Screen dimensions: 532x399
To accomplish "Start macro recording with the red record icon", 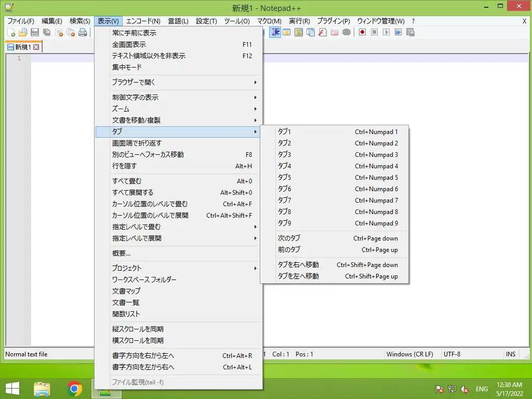I will 362,32.
